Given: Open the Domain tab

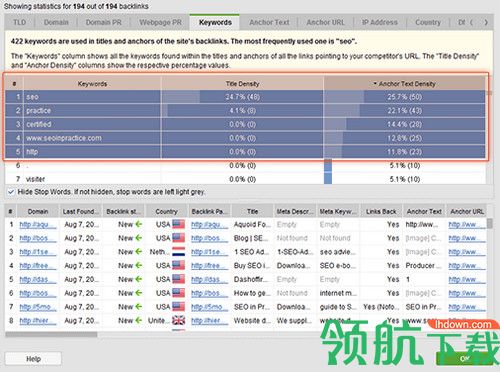Looking at the screenshot, I should point(56,22).
